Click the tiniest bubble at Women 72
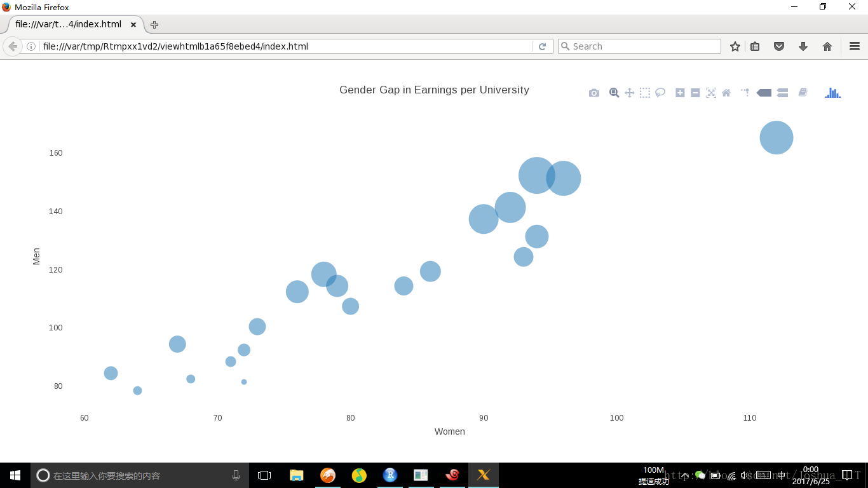Image resolution: width=868 pixels, height=488 pixels. click(244, 382)
